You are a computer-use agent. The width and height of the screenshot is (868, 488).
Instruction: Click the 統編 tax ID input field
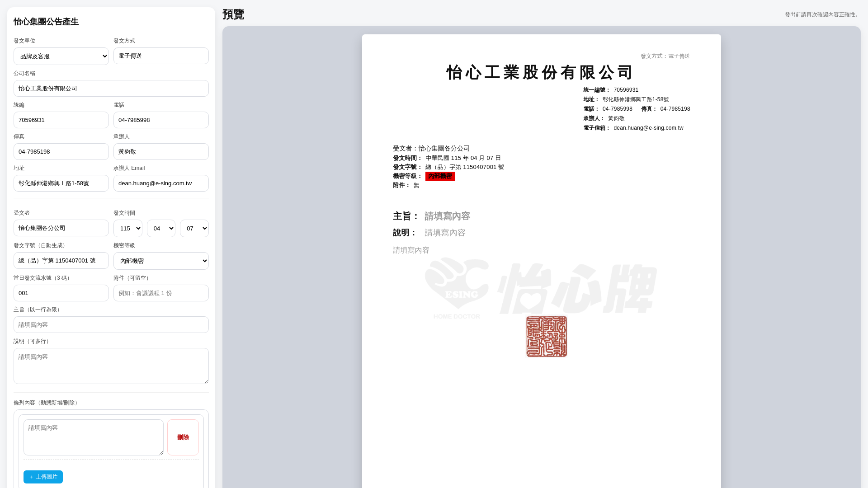coord(61,120)
